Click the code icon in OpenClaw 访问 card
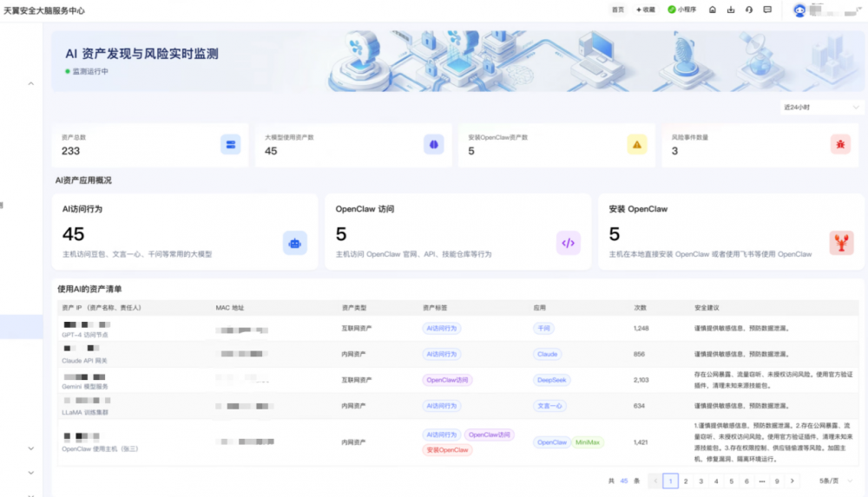868x497 pixels. [x=568, y=243]
